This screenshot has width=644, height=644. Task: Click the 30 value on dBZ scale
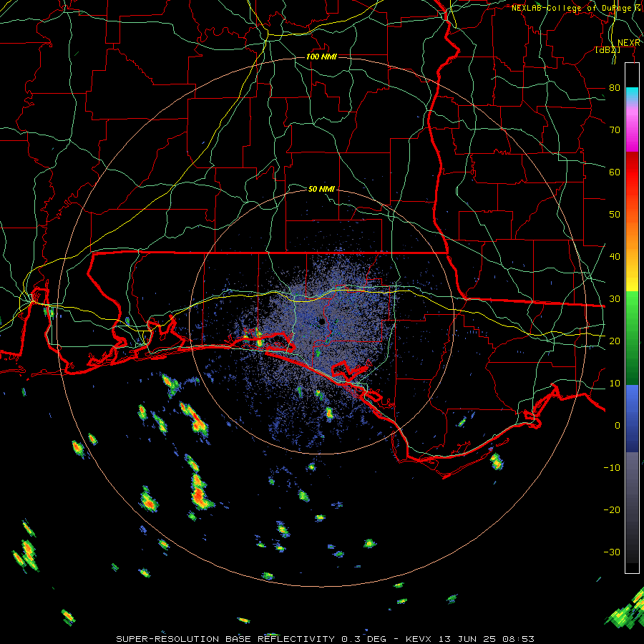pos(615,298)
